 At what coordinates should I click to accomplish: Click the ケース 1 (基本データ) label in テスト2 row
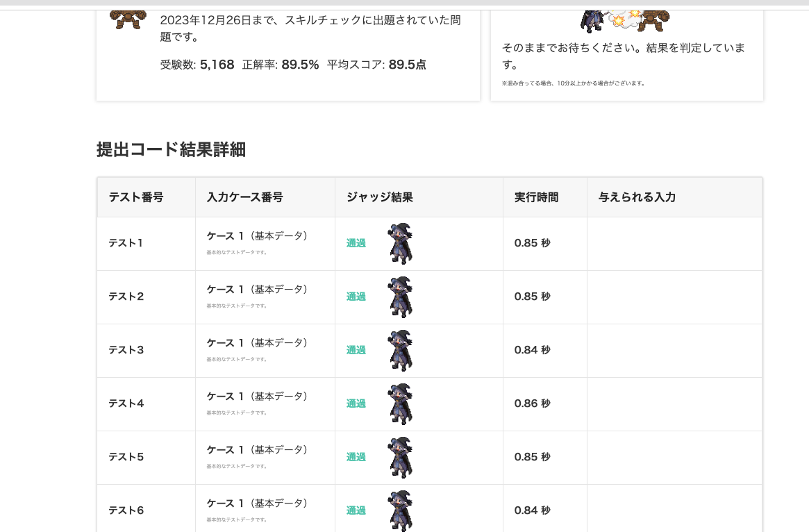257,290
